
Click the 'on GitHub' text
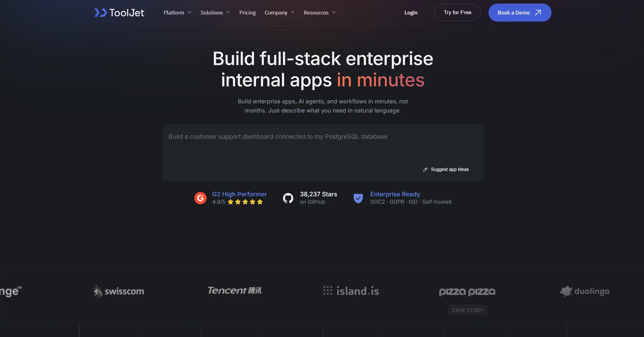click(x=312, y=202)
